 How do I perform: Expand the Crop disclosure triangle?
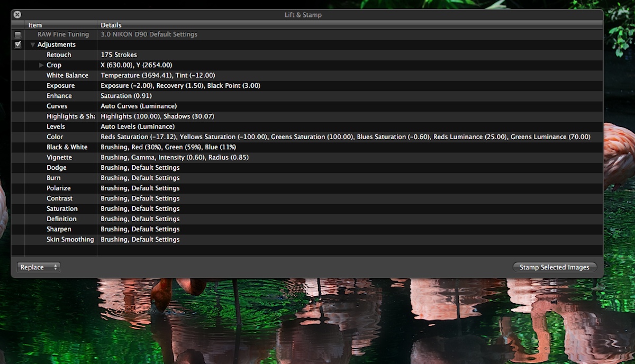pos(41,65)
